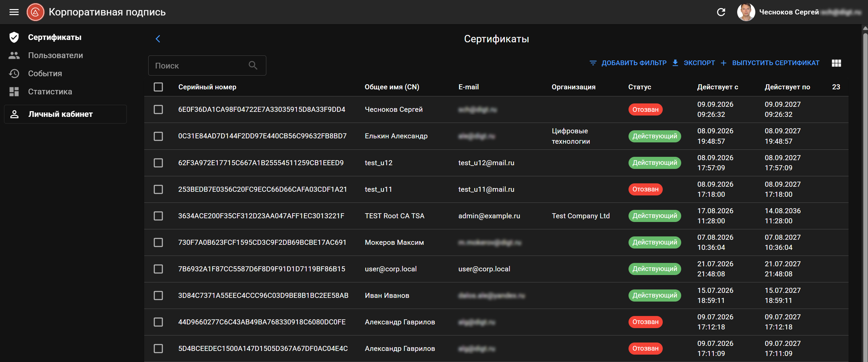
Task: Open the События section
Action: (x=45, y=74)
